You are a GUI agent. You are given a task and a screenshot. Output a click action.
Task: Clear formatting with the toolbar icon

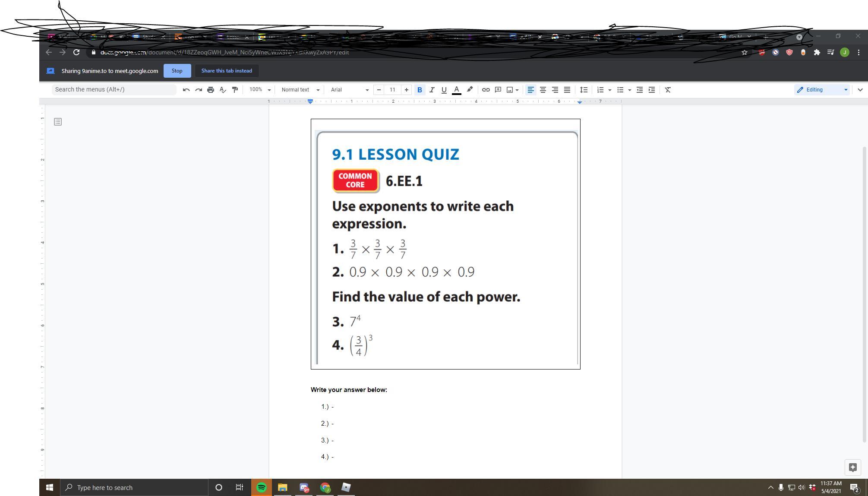(668, 90)
